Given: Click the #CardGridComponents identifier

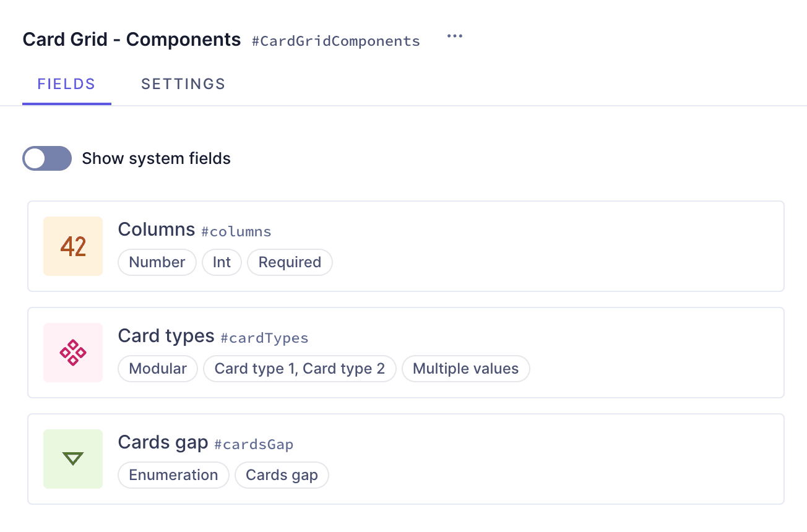Looking at the screenshot, I should (x=336, y=41).
